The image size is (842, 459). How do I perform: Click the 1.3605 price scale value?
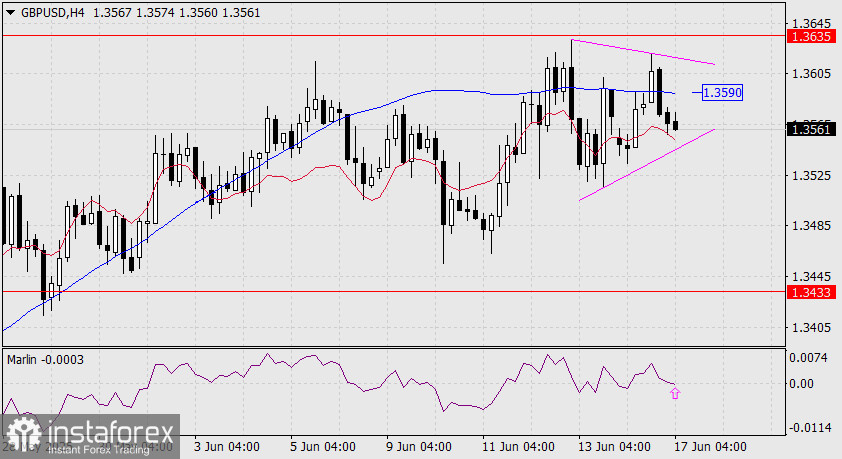click(811, 73)
